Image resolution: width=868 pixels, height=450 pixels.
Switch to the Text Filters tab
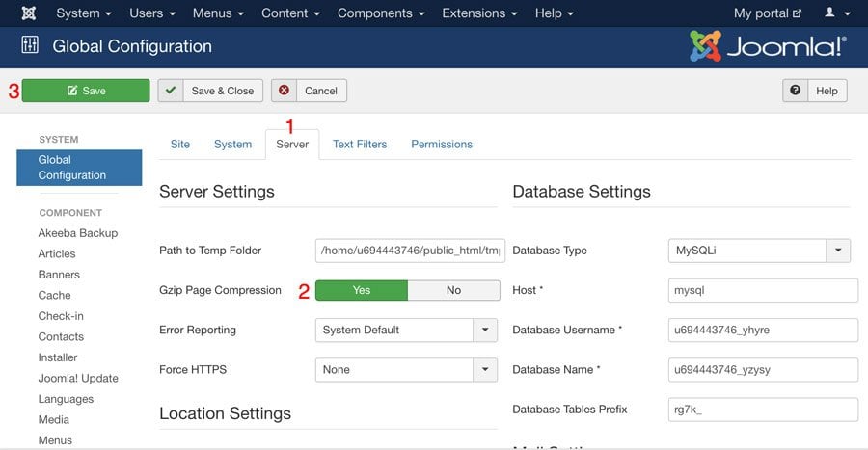[x=360, y=145]
